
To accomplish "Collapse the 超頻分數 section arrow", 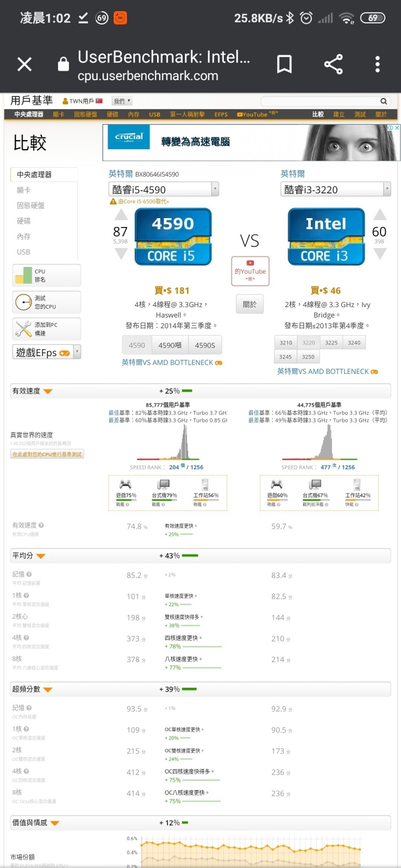I will 47,689.
